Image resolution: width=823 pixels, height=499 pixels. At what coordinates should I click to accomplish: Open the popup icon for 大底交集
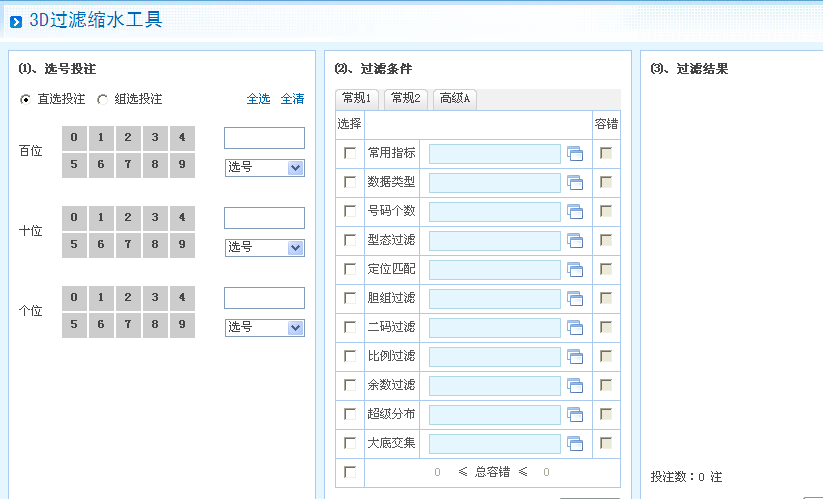[x=575, y=443]
